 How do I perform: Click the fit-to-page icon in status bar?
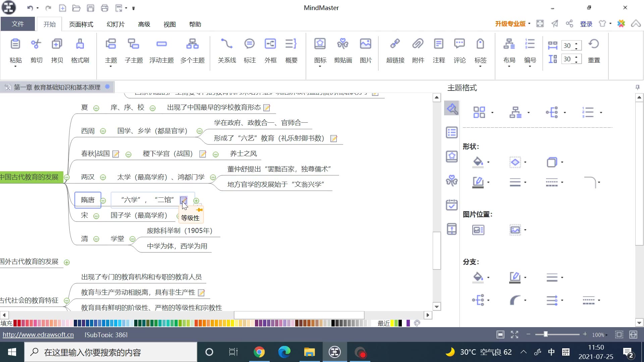pos(500,335)
